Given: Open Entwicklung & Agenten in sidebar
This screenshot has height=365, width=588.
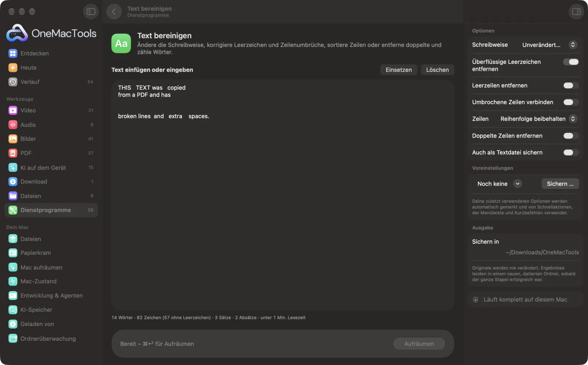Looking at the screenshot, I should coord(51,296).
